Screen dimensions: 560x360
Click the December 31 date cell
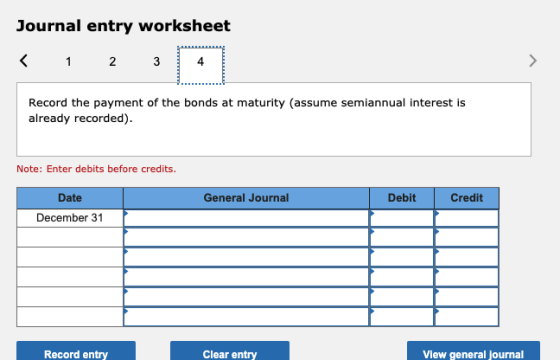[x=70, y=218]
